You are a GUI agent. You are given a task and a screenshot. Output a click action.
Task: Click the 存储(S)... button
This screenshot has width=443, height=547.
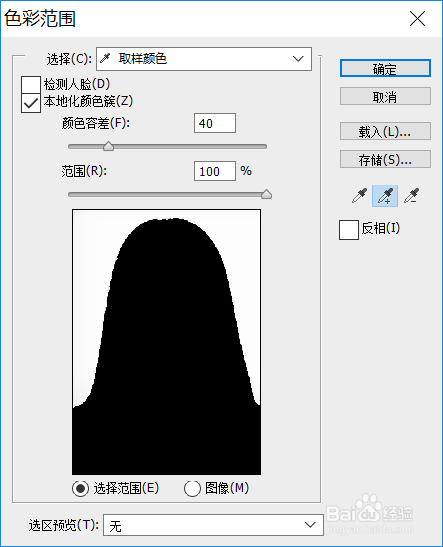(x=385, y=159)
